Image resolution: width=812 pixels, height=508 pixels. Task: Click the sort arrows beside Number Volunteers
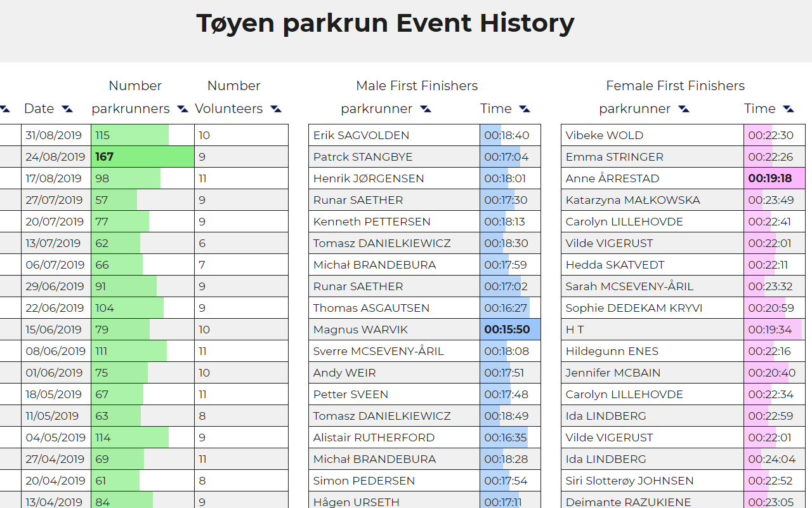tap(276, 109)
